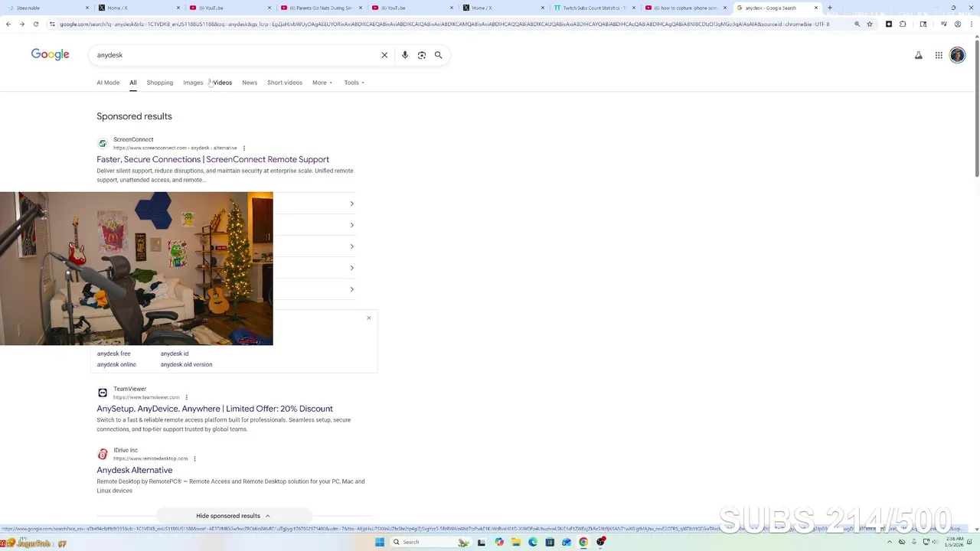Open File Explorer from taskbar
980x551 pixels.
click(516, 542)
